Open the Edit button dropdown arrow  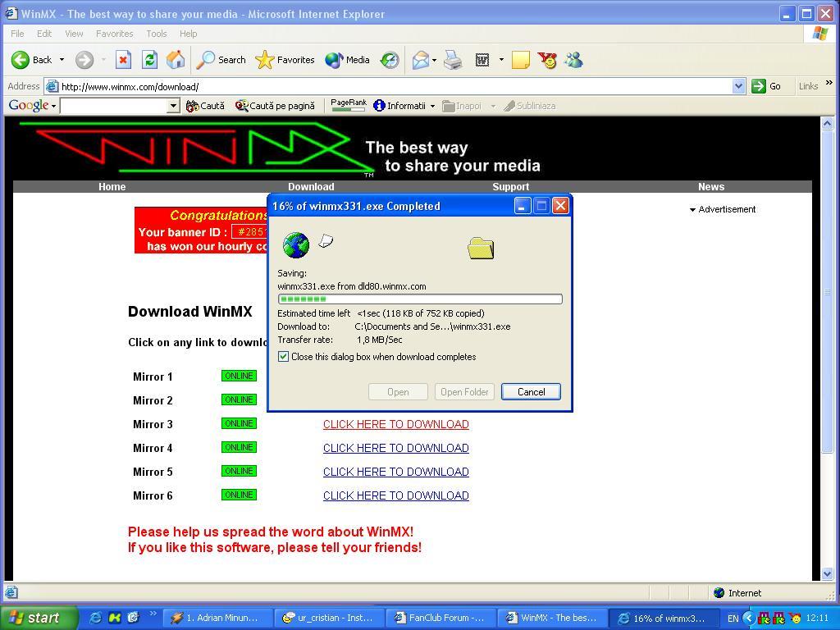(501, 59)
